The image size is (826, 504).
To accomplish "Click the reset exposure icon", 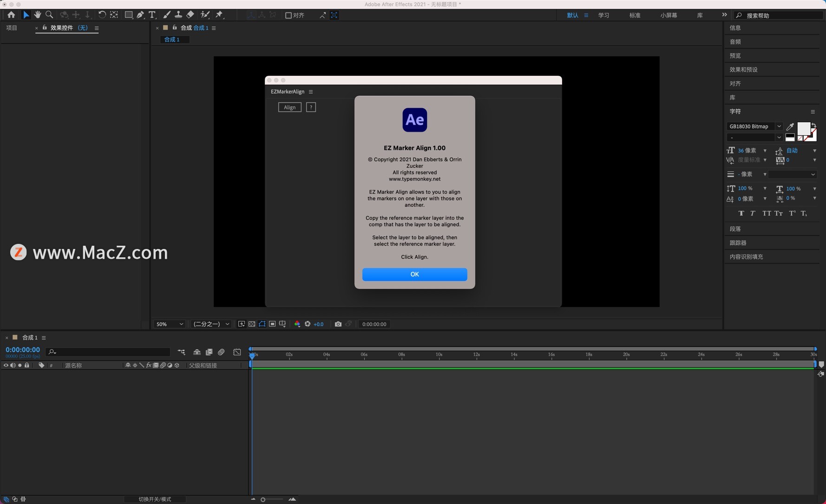I will tap(308, 324).
